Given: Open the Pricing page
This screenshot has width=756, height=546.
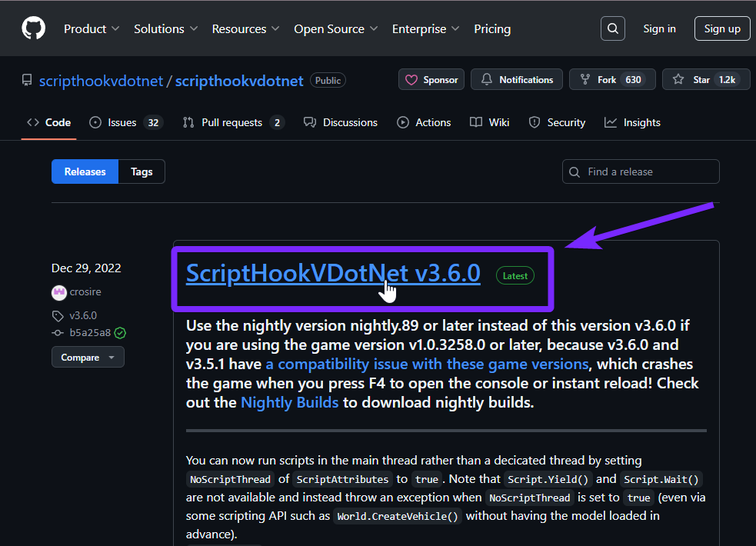Looking at the screenshot, I should [x=491, y=29].
